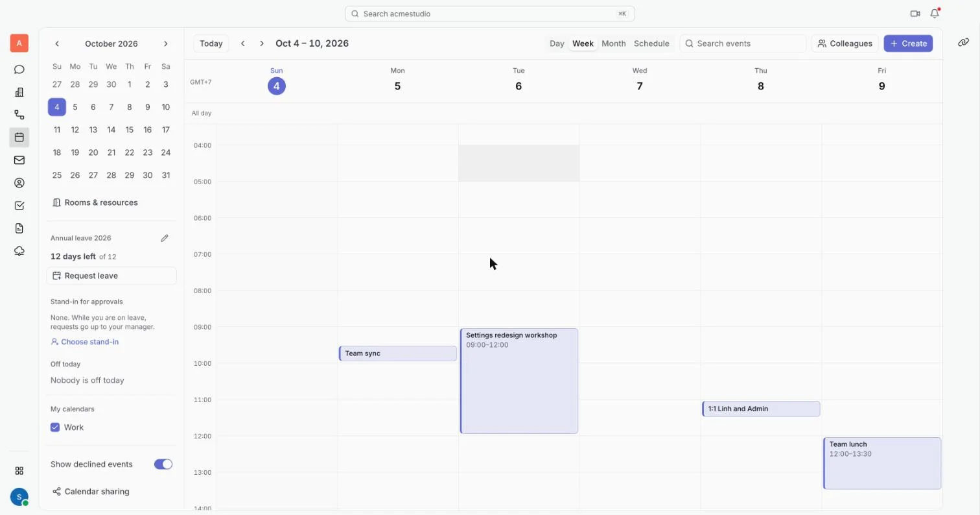Focus the Search events field
Screen dimensions: 980x515
743,43
